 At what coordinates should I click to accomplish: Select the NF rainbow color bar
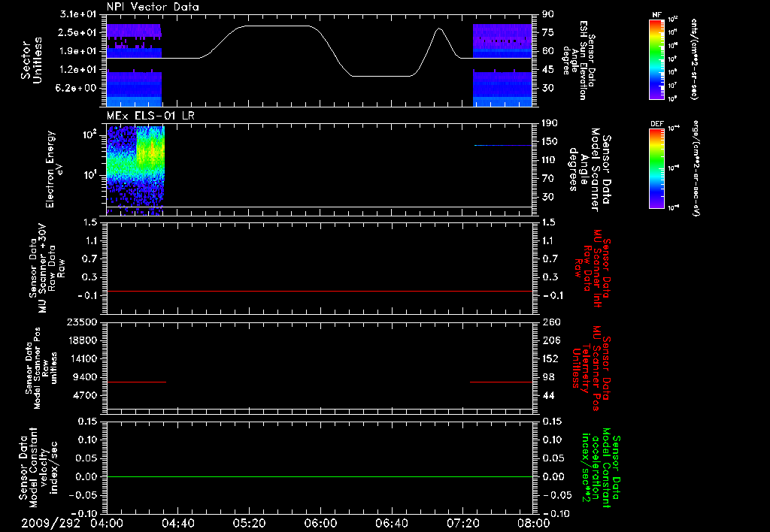pos(657,59)
